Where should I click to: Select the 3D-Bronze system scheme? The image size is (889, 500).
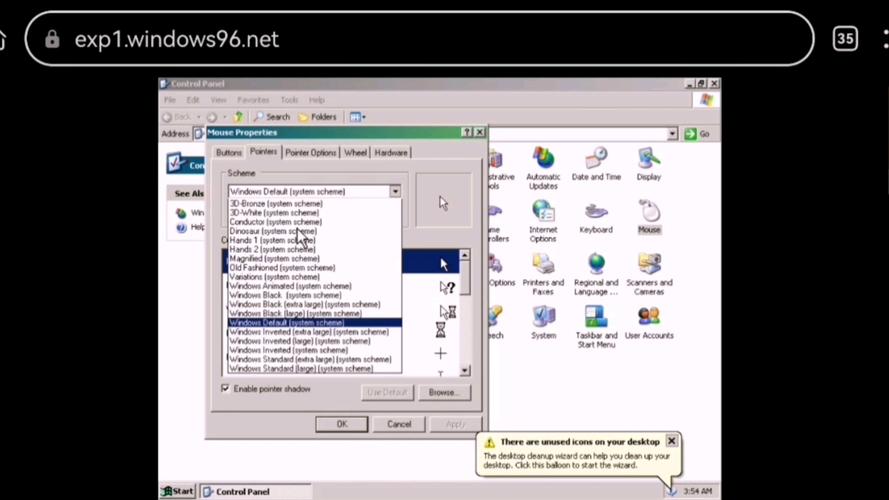[x=315, y=204]
